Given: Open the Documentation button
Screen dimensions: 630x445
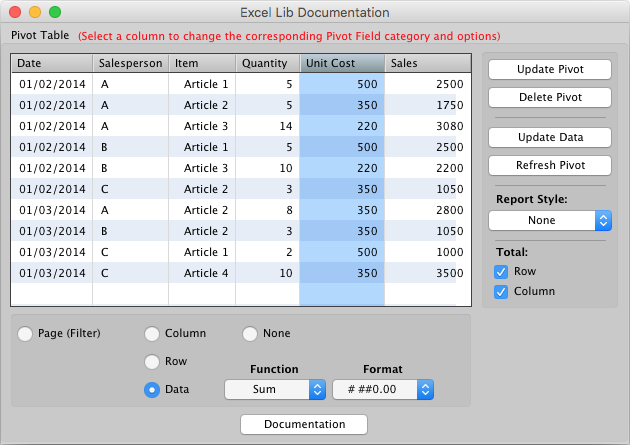Looking at the screenshot, I should 304,425.
